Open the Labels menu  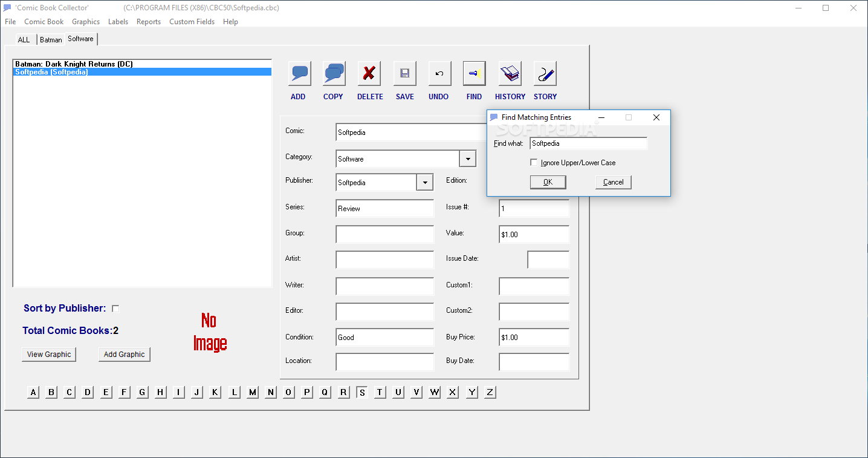click(x=118, y=22)
